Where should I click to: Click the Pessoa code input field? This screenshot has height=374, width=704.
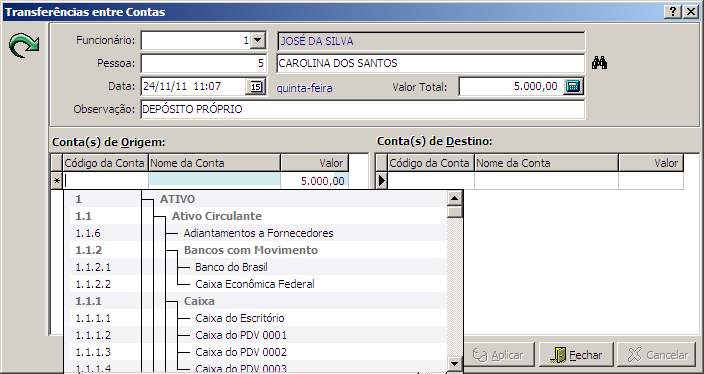(x=203, y=63)
